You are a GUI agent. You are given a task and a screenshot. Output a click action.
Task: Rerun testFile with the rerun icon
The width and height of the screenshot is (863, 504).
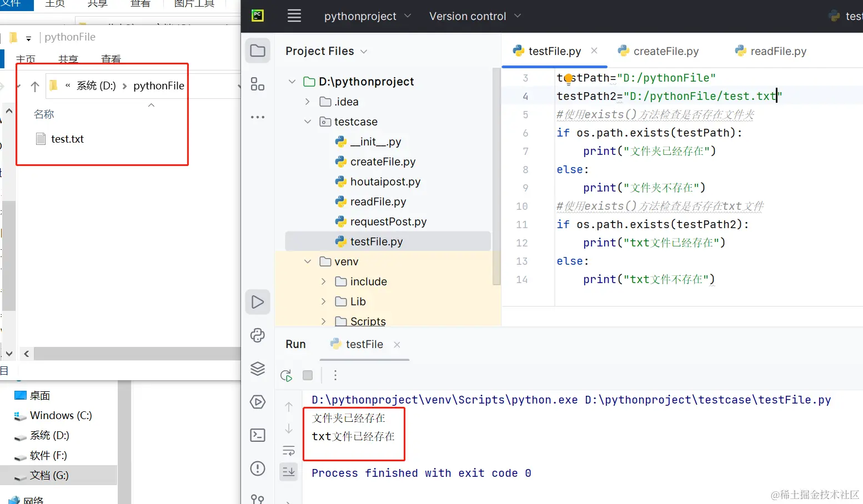coord(287,376)
